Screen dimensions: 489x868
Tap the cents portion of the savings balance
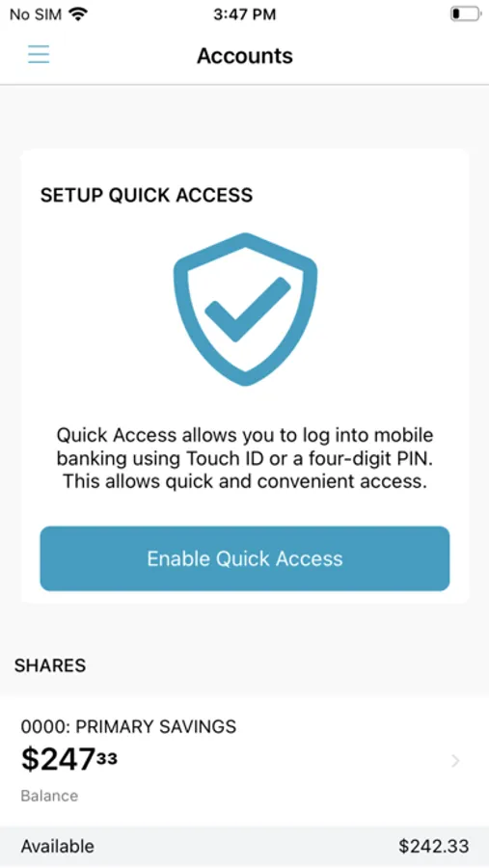[107, 758]
